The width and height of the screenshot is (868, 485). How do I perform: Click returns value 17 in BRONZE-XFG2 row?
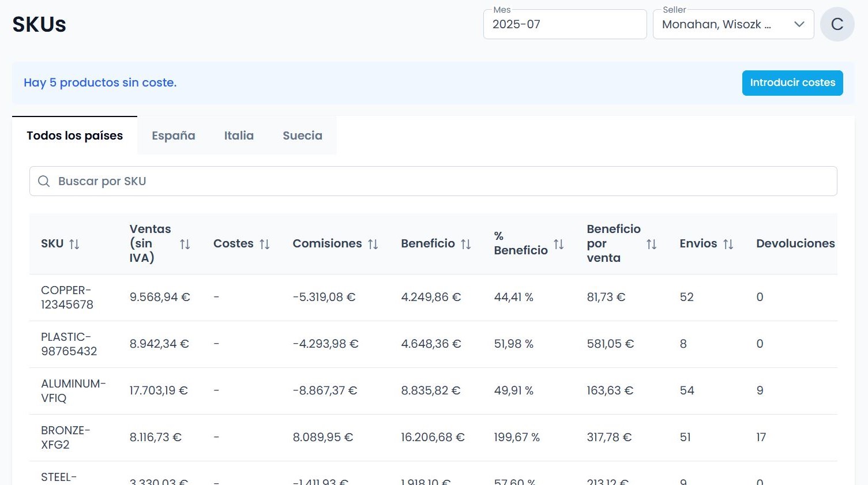(761, 437)
